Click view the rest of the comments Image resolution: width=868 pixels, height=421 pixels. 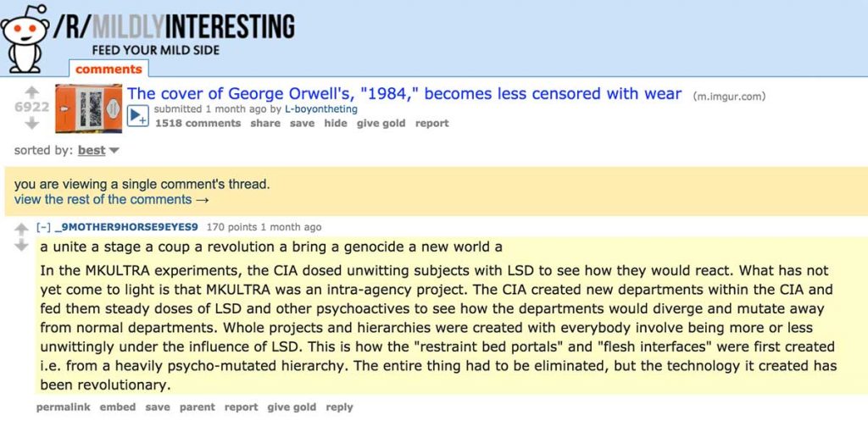coord(111,200)
